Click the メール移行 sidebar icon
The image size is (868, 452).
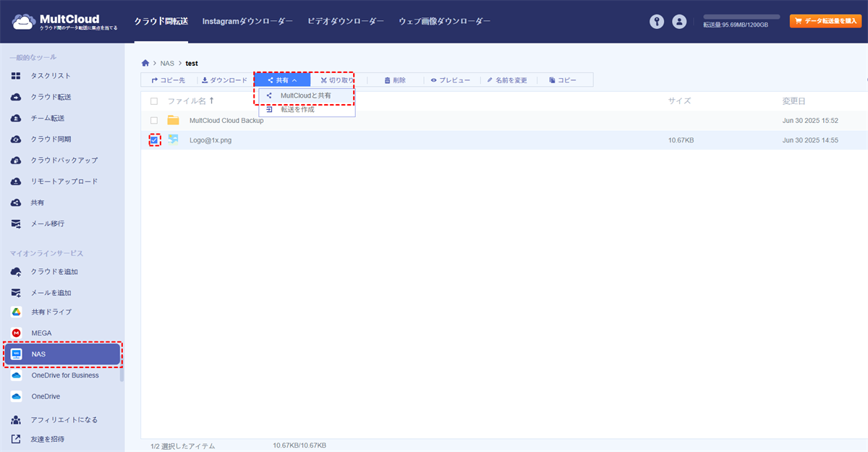pos(16,223)
